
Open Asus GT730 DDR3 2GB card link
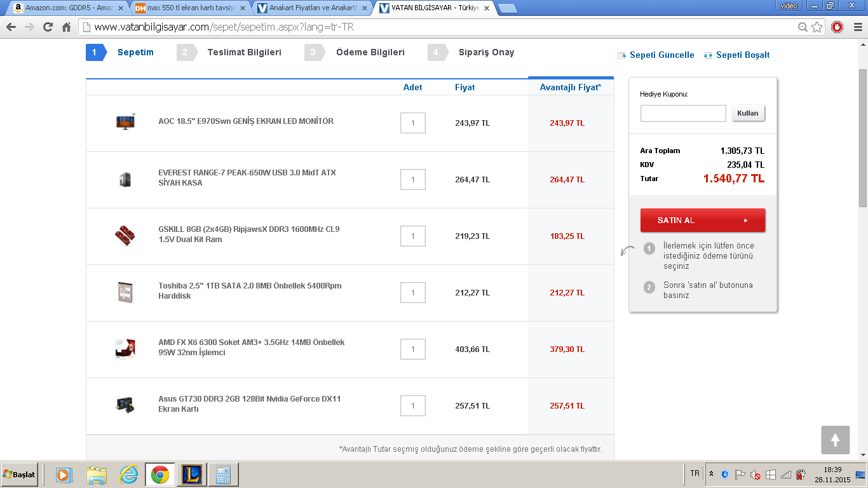(250, 404)
